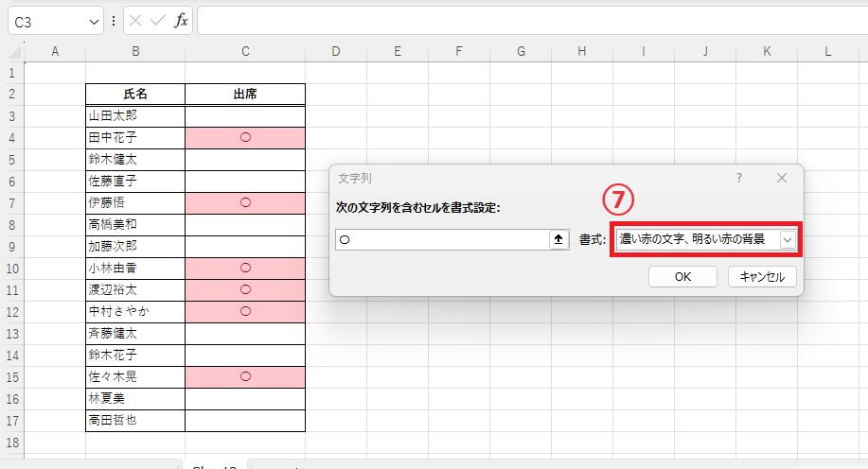Click the highlighted ○ cell for 佐々木晃
This screenshot has width=868, height=469.
pos(245,377)
